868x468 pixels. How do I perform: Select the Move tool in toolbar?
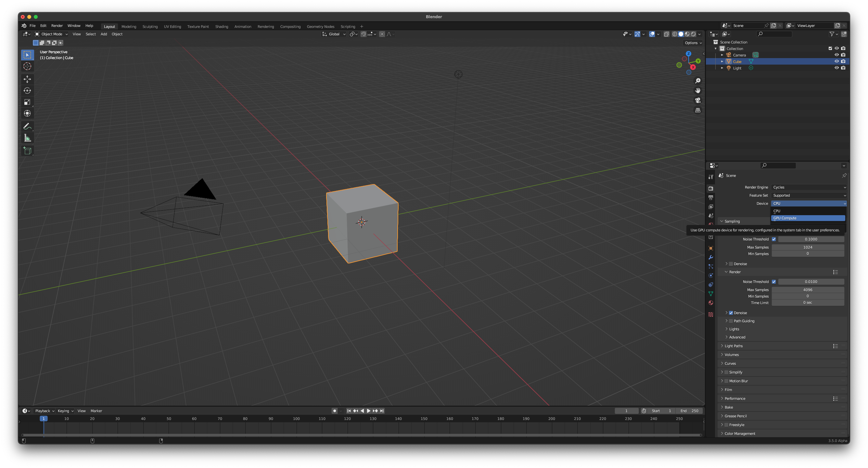pos(27,79)
